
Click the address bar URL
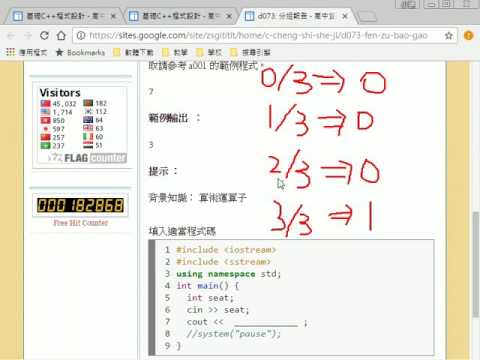tap(258, 35)
